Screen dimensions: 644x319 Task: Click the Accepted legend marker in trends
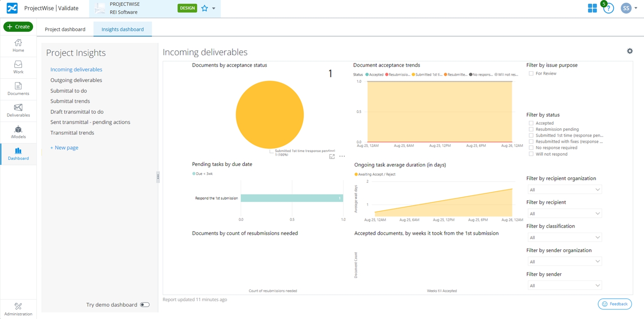(367, 75)
